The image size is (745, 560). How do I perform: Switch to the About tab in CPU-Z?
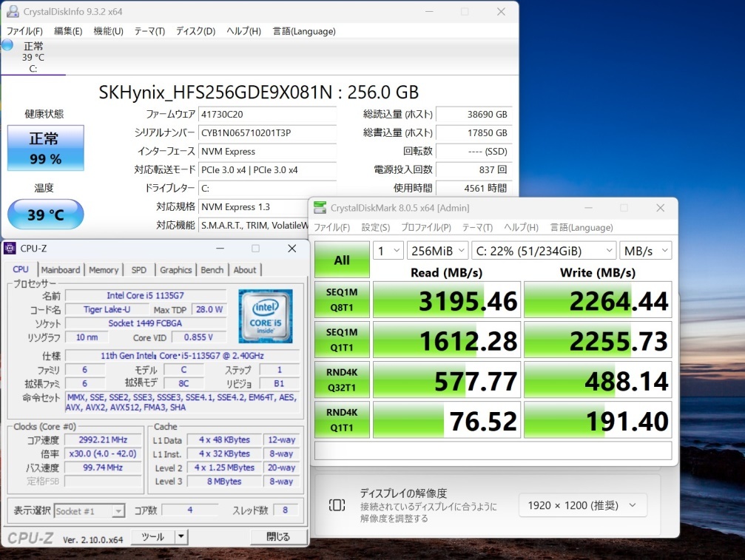(x=245, y=270)
